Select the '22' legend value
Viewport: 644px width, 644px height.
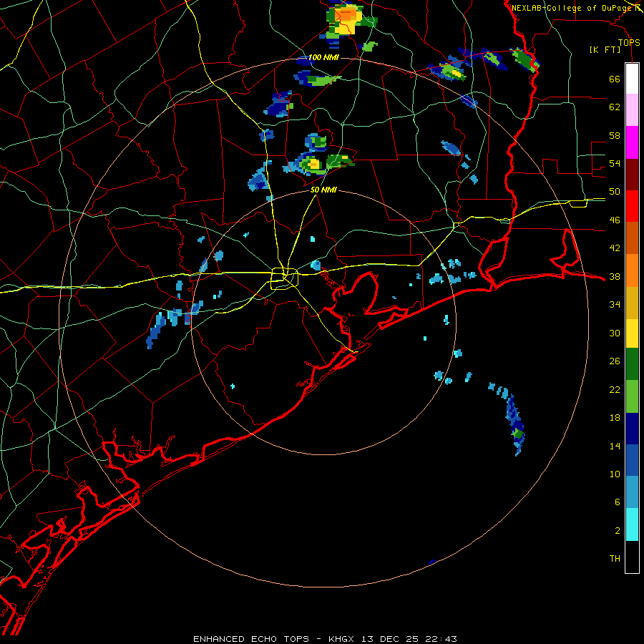coord(615,389)
